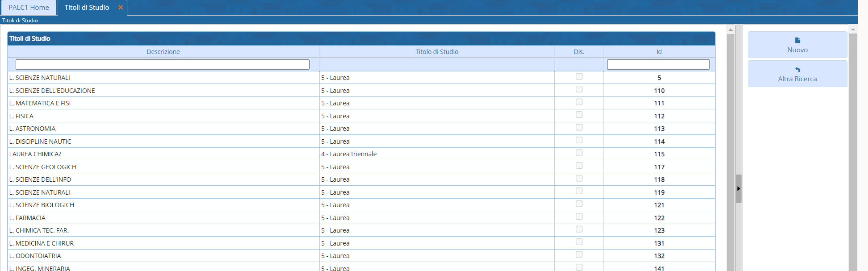
Task: Click the Nuovo document icon
Action: click(x=797, y=41)
